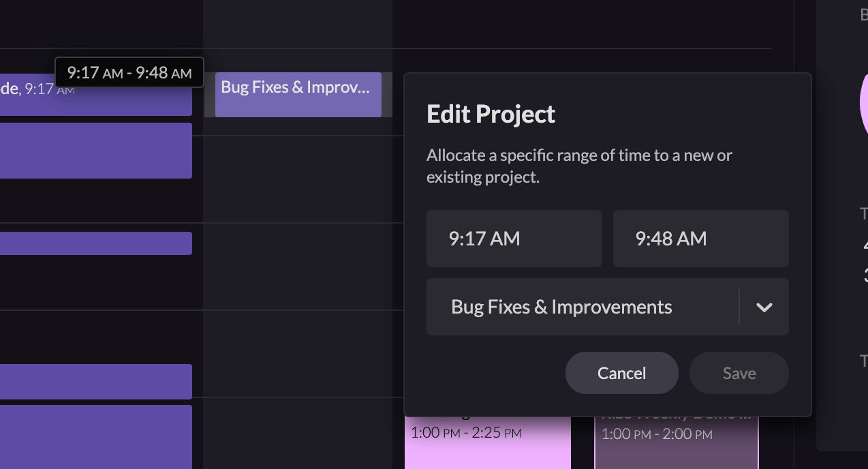Viewport: 868px width, 469px height.
Task: Select the large purple block at bottom left
Action: (96, 437)
